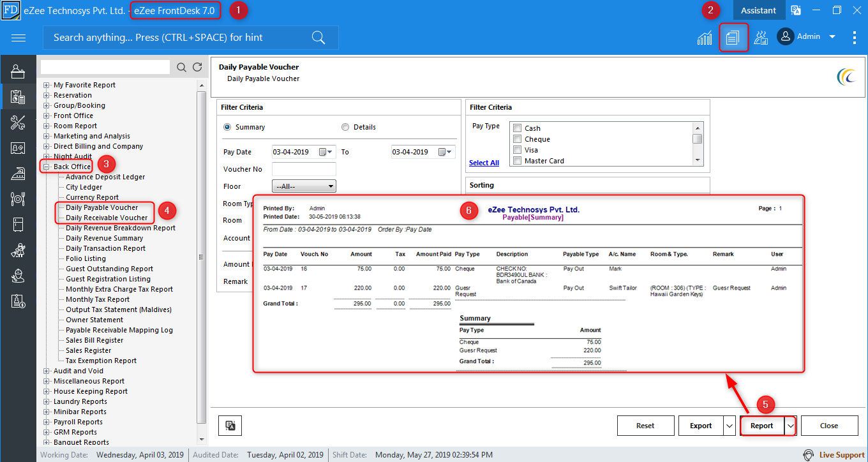Viewport: 868px width, 462px height.
Task: Click the language translate icon in title bar
Action: point(796,10)
